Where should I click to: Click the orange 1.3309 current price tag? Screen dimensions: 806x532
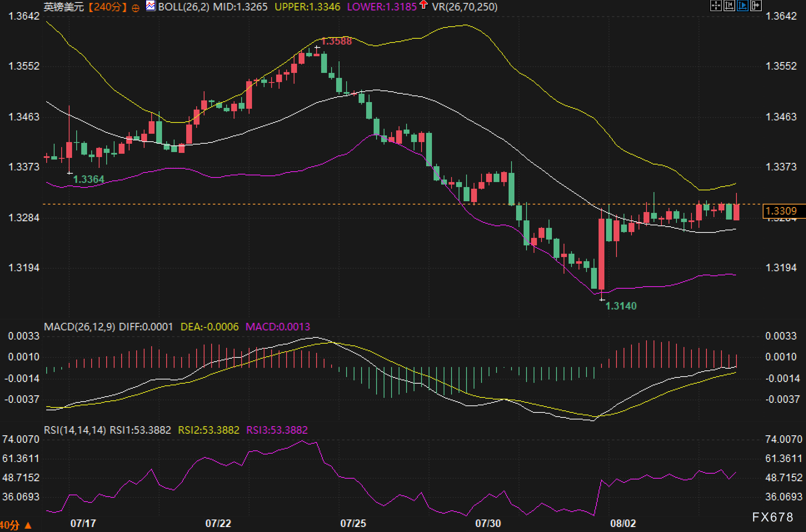[781, 211]
